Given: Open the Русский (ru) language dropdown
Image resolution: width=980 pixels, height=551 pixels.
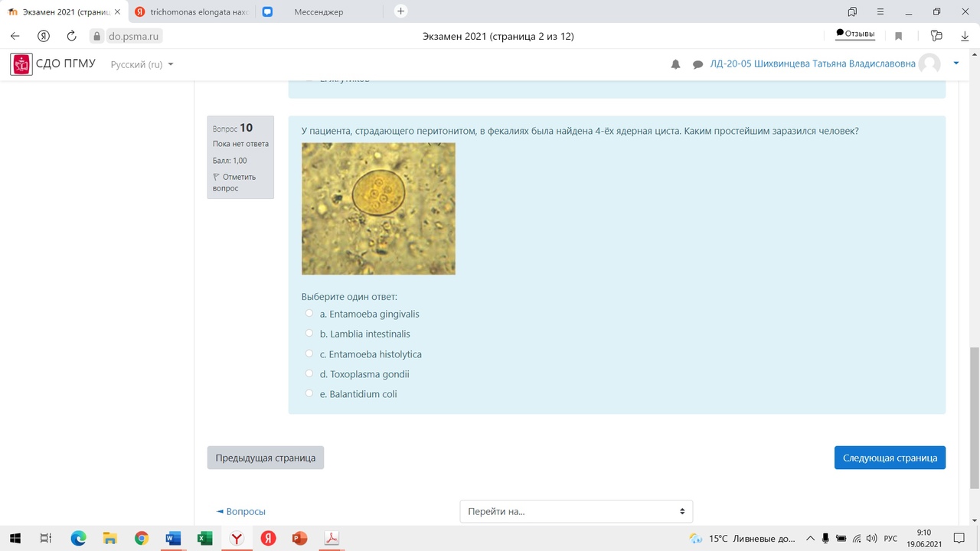Looking at the screenshot, I should pos(142,64).
